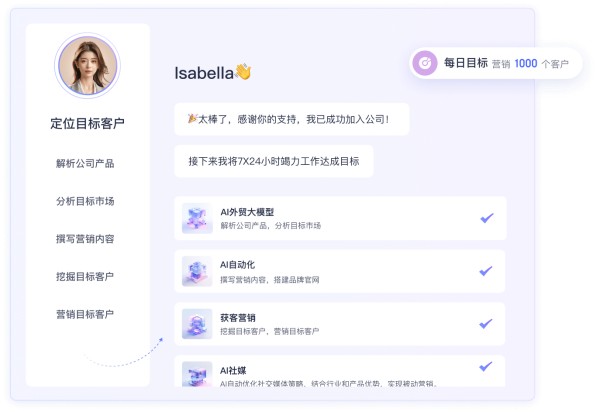The width and height of the screenshot is (600, 412).
Task: Click the 营销目标客户 sidebar link
Action: click(85, 314)
